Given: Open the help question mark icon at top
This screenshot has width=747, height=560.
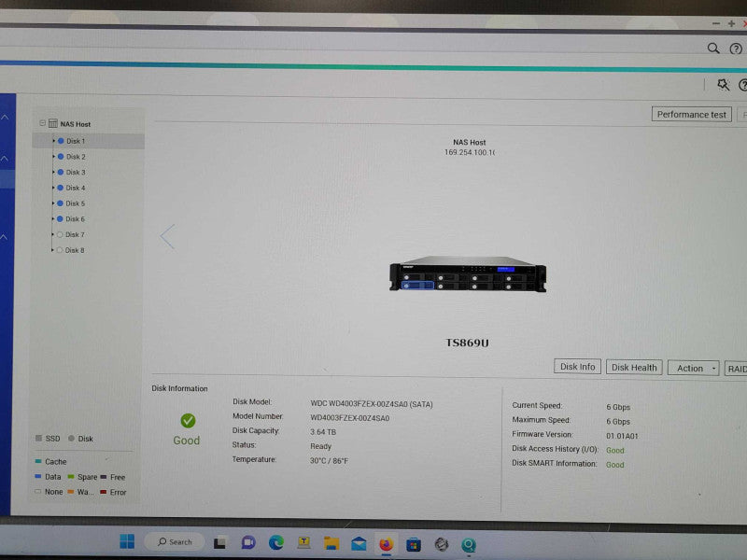Looking at the screenshot, I should 736,49.
